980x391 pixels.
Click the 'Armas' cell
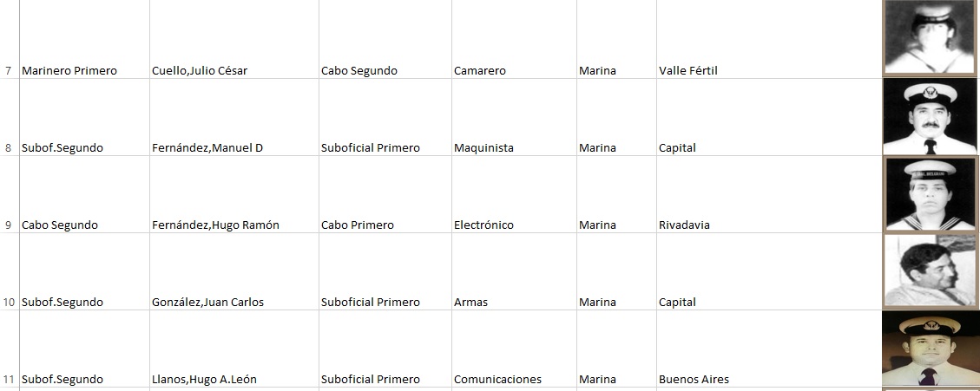tap(470, 303)
